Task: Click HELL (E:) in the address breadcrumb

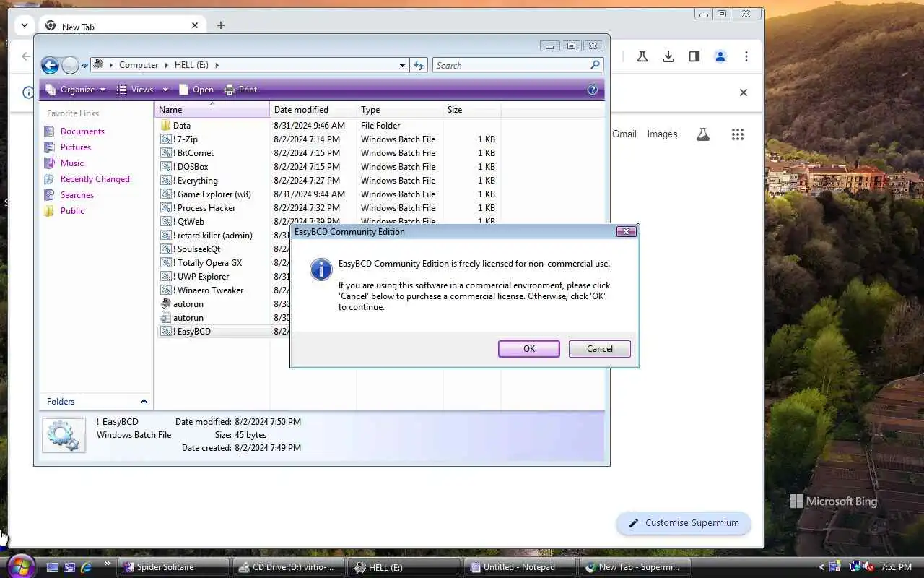Action: (191, 65)
